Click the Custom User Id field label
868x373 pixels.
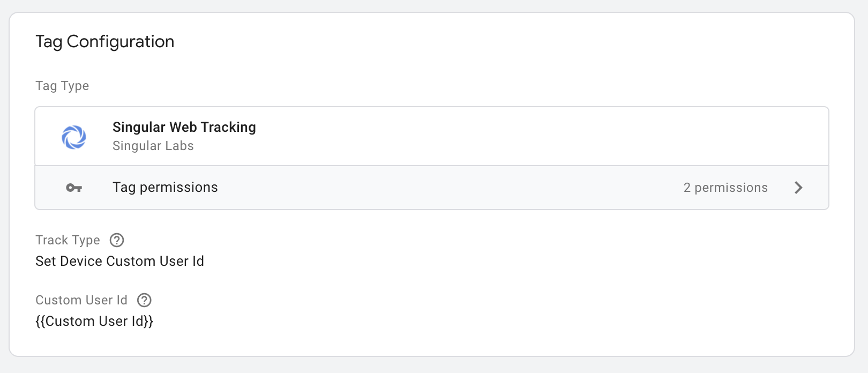coord(81,300)
